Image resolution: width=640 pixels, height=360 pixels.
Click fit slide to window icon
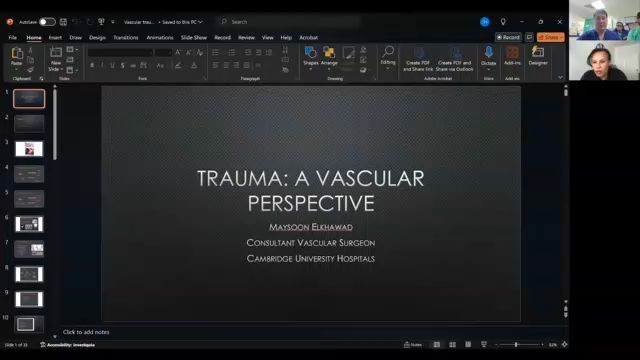pyautogui.click(x=564, y=345)
